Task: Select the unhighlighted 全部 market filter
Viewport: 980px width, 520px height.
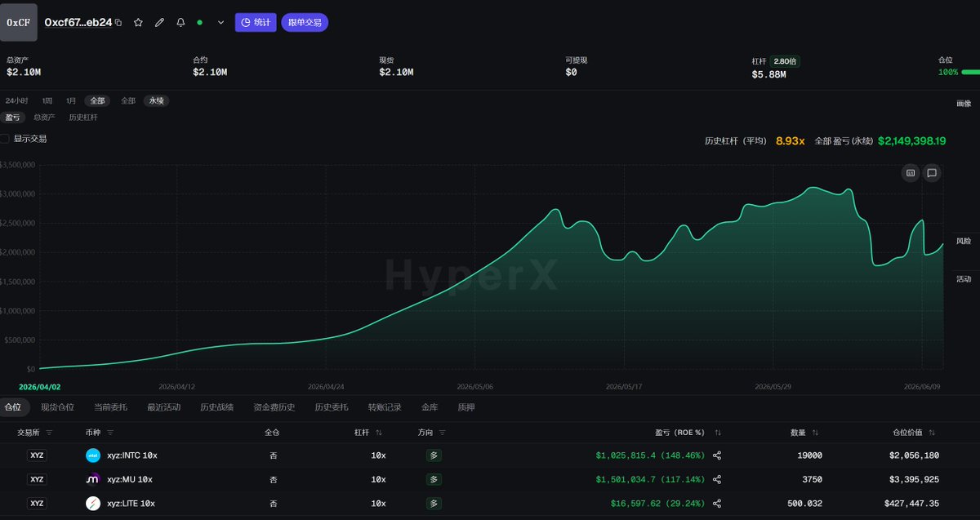Action: [x=128, y=100]
